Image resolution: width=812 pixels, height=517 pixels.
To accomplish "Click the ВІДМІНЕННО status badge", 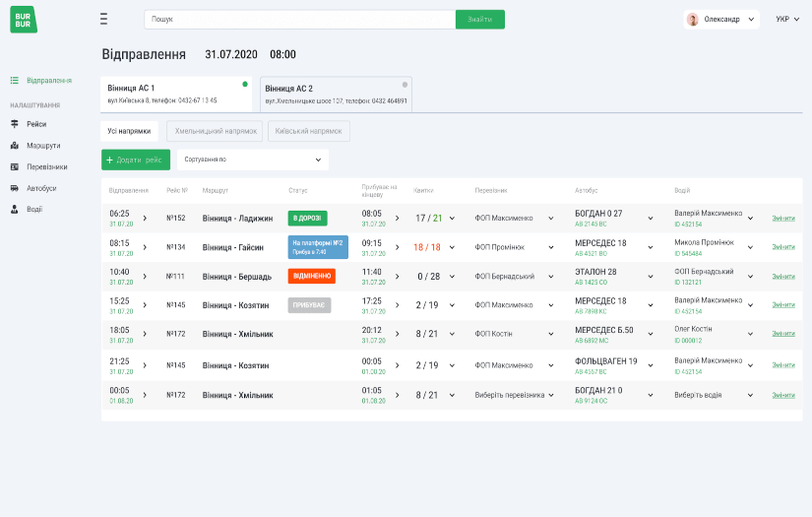I will 312,276.
